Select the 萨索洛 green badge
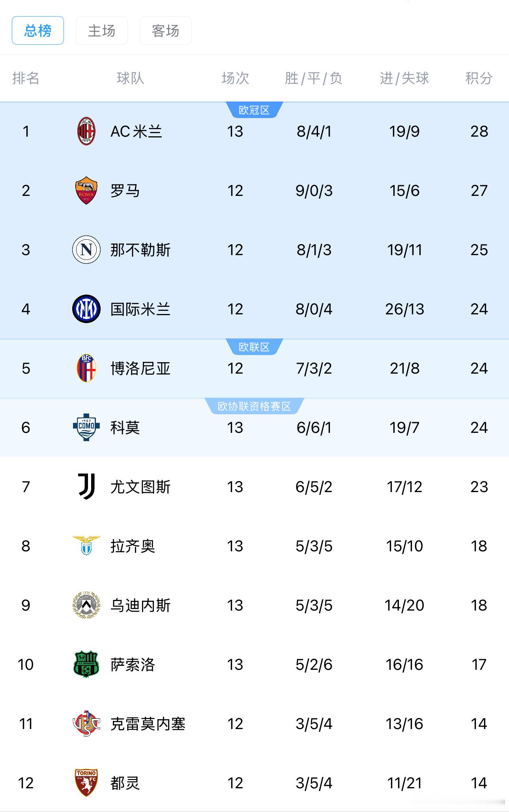 tap(85, 665)
